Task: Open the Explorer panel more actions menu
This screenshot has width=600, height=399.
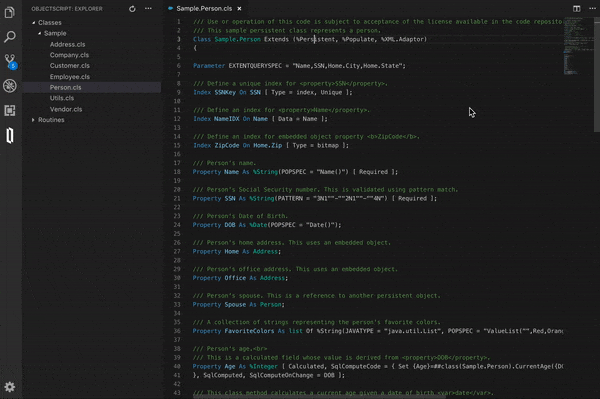Action: pyautogui.click(x=148, y=8)
